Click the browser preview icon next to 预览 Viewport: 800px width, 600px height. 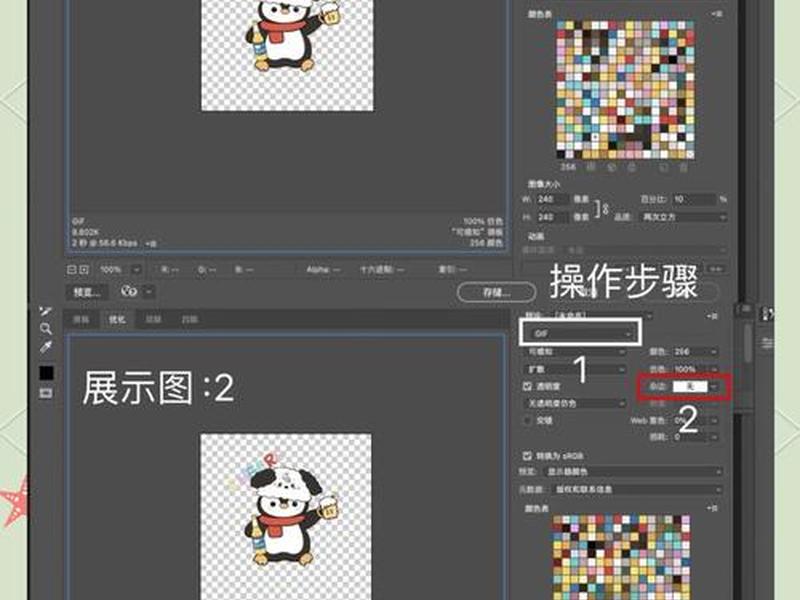129,291
